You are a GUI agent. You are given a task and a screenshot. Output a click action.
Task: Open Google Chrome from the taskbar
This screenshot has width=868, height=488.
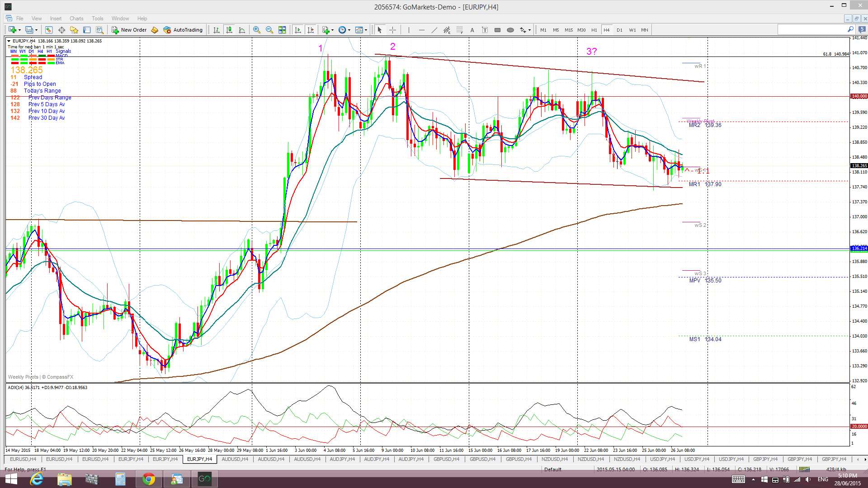point(148,479)
